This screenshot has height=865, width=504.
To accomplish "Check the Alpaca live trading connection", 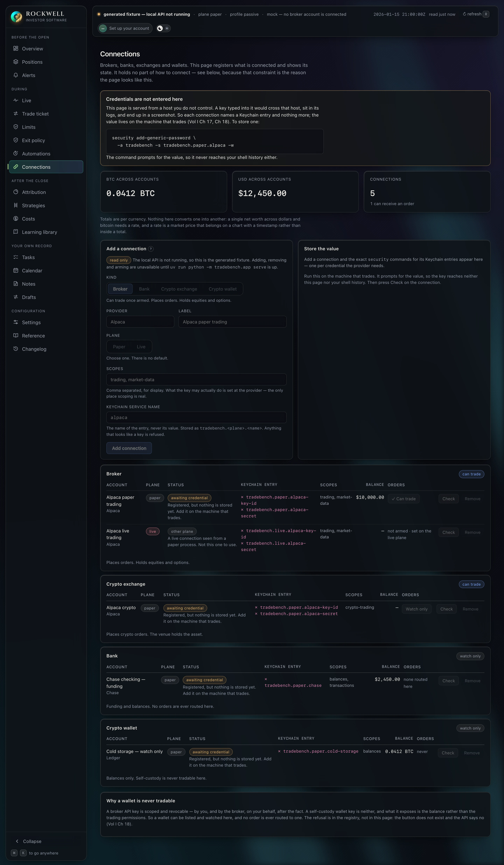I will [x=448, y=532].
